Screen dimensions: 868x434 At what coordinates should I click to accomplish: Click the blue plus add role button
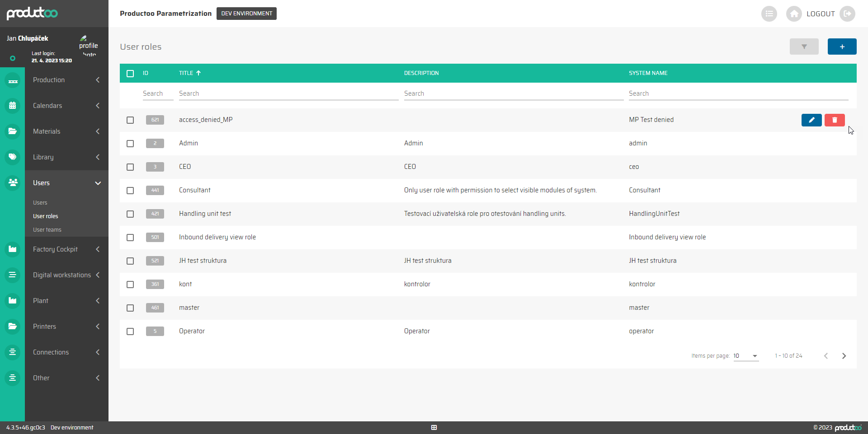(x=842, y=47)
